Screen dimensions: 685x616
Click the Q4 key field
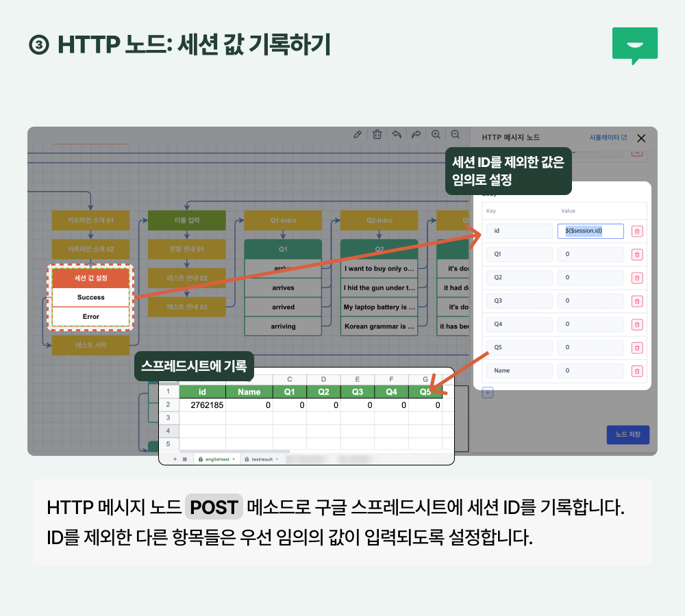tap(519, 324)
